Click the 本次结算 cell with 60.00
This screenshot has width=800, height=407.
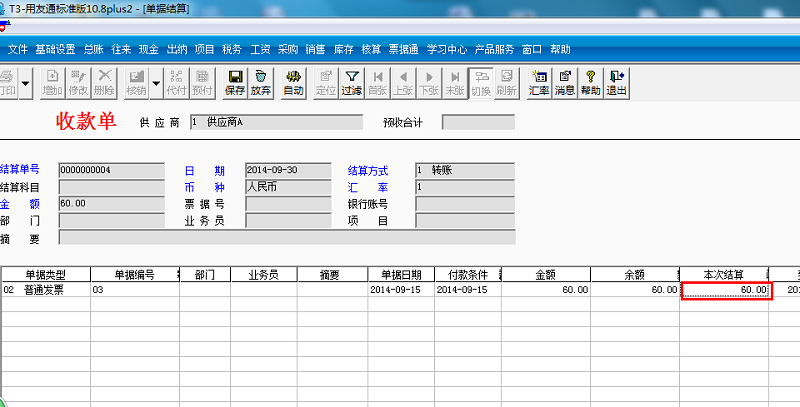click(x=726, y=290)
